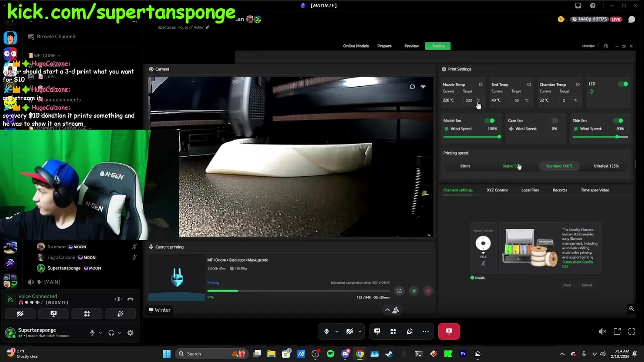Screen dimensions: 644x362
Task: Expand input device arrow beside user mic
Action: [100, 333]
